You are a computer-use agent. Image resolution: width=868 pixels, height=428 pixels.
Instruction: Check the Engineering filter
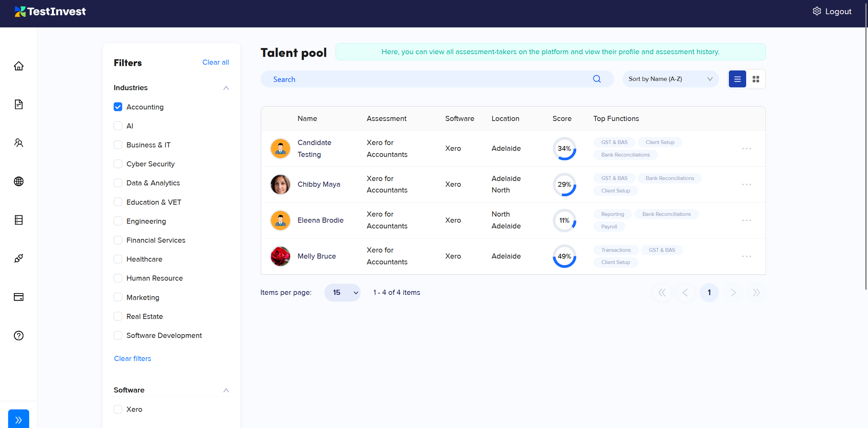coord(118,221)
